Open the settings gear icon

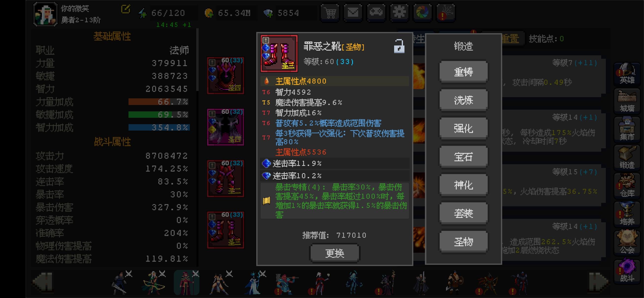coord(400,13)
